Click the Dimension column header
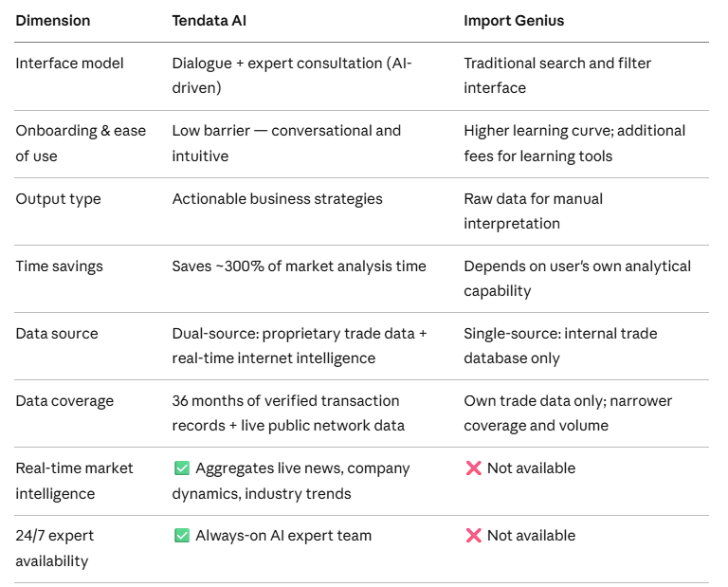728x587 pixels. (x=53, y=21)
